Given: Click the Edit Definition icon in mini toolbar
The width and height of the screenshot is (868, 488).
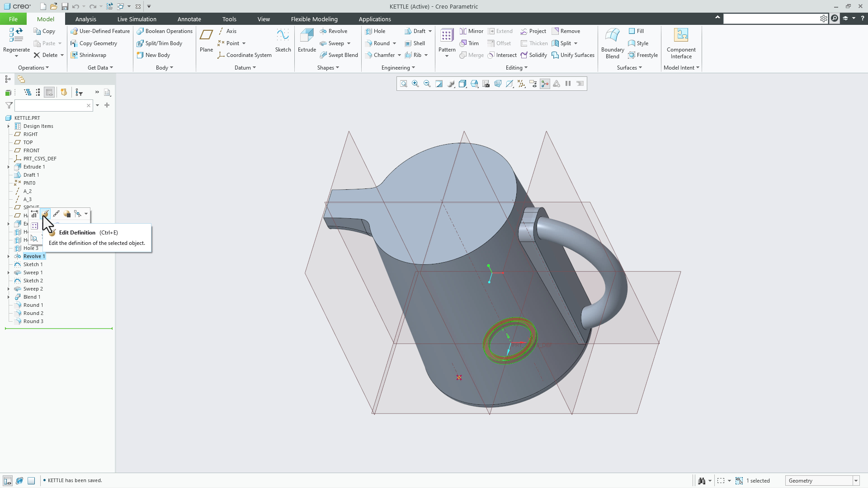Looking at the screenshot, I should [45, 214].
